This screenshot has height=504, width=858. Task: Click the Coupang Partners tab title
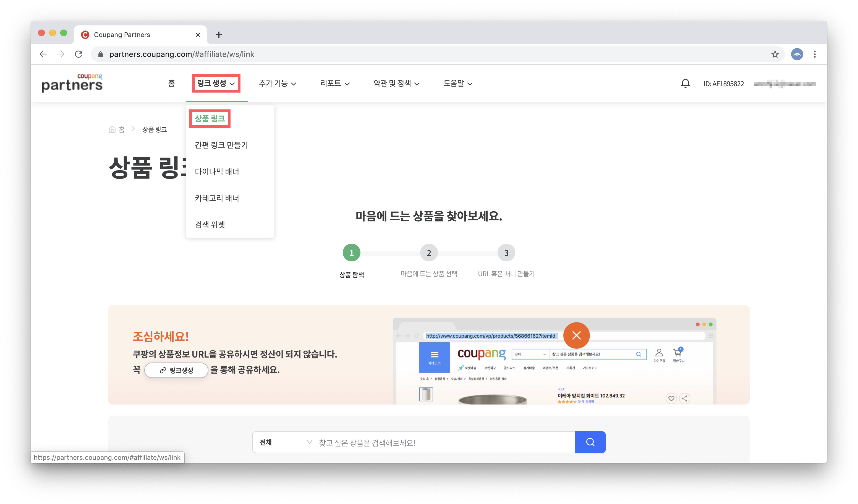(122, 35)
